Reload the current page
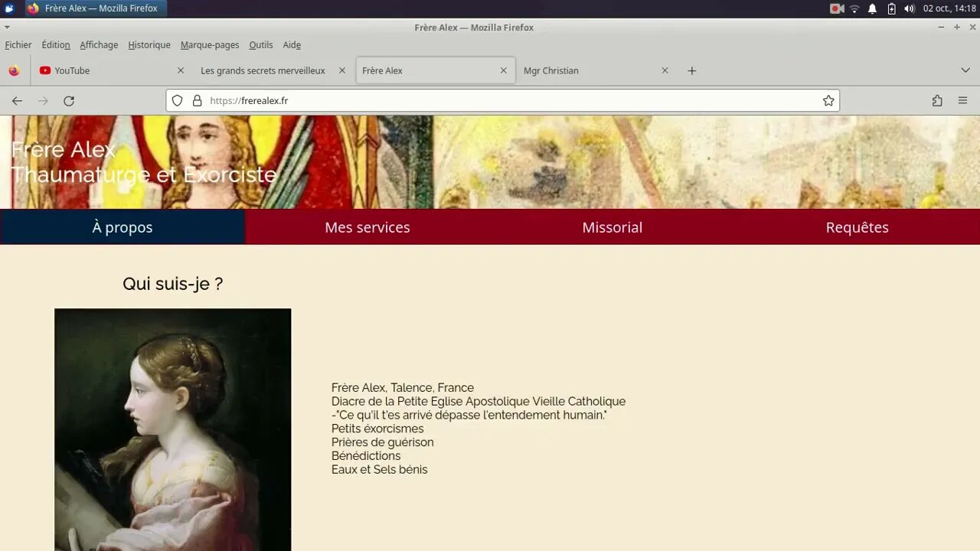Viewport: 980px width, 551px height. click(x=69, y=101)
